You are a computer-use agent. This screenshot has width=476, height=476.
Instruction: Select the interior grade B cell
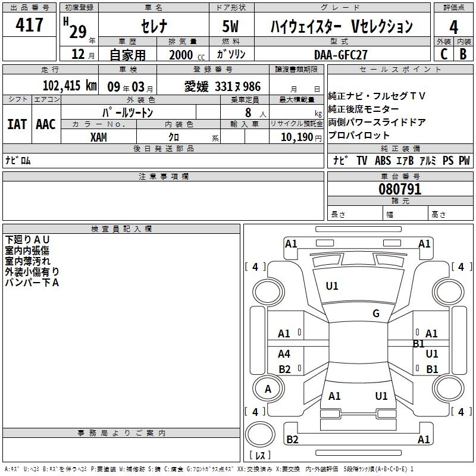[464, 54]
